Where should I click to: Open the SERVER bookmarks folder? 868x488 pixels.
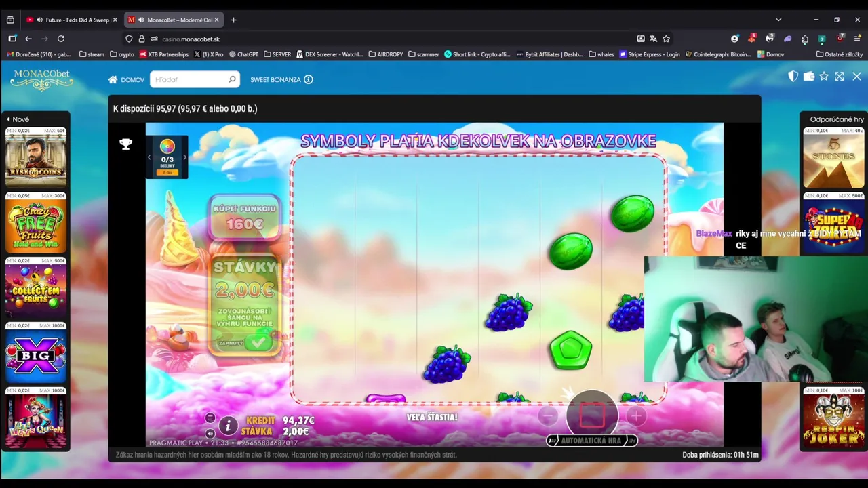[277, 54]
